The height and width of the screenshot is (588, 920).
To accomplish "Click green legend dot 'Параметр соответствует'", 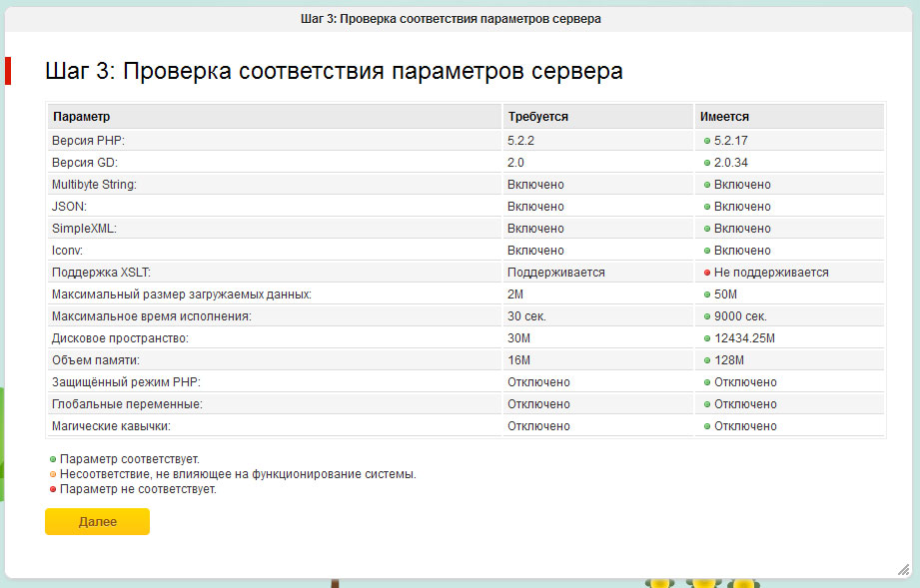I will tap(53, 459).
